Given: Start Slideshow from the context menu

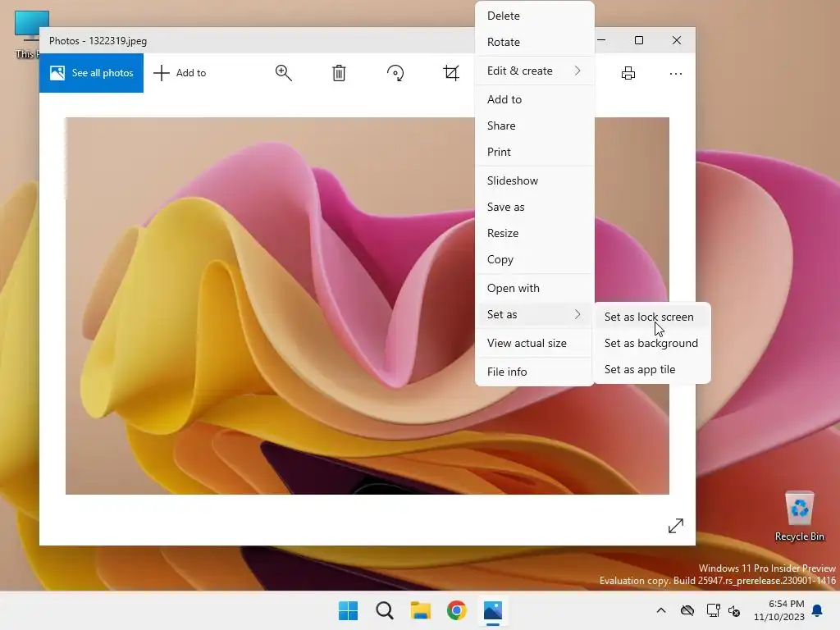Looking at the screenshot, I should click(x=534, y=181).
